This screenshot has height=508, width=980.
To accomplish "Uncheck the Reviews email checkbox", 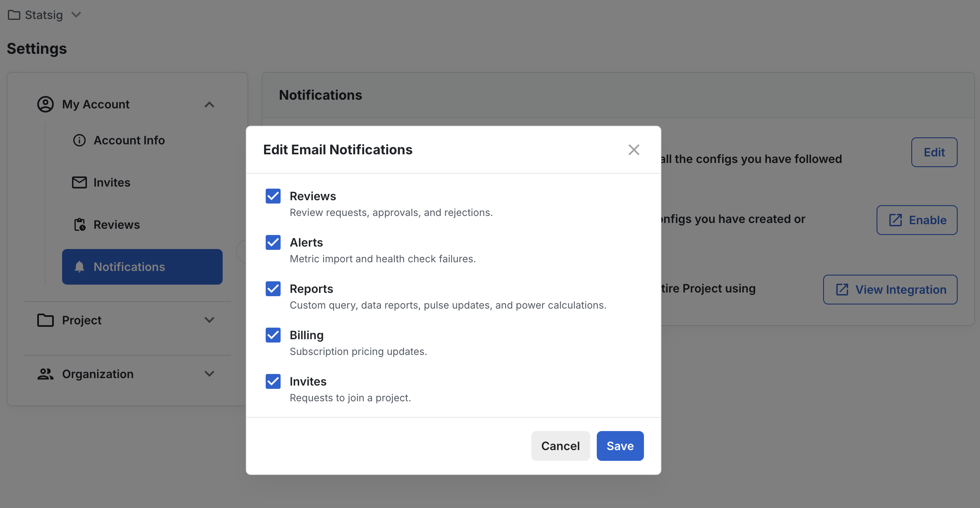I will coord(273,196).
